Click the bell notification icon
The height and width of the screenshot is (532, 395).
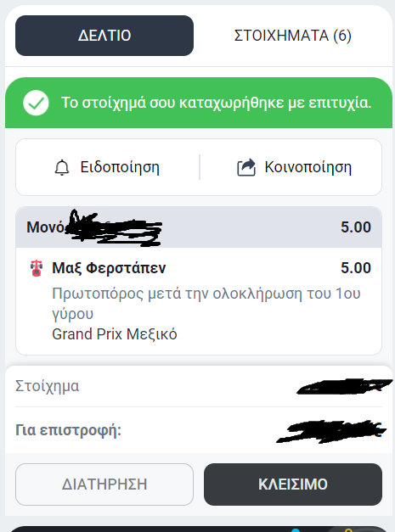click(x=62, y=168)
